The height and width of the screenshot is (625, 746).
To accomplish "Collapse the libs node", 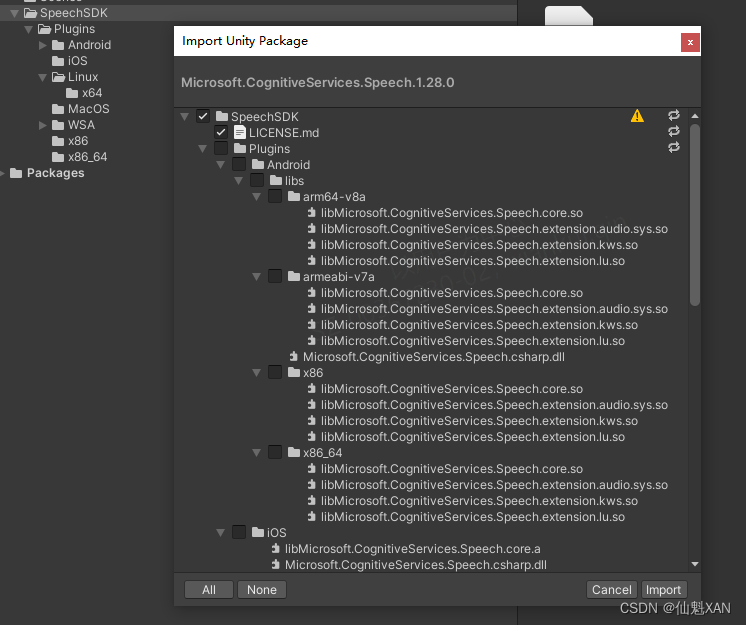I will pos(239,181).
